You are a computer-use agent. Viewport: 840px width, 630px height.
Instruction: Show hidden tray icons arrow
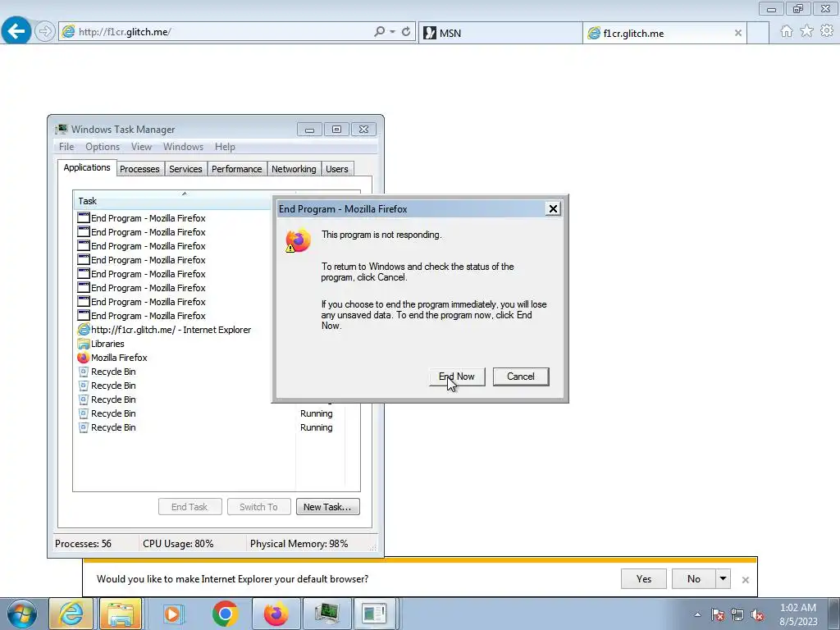click(x=697, y=614)
